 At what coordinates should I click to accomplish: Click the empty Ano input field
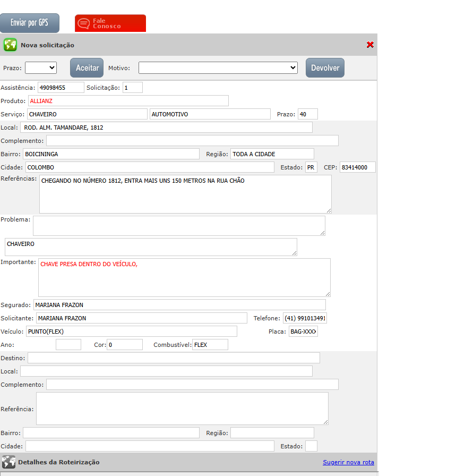(68, 345)
